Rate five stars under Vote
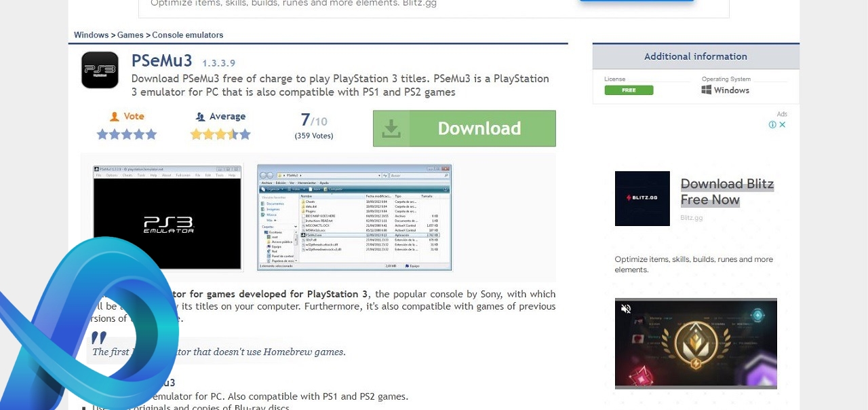Screen dimensions: 868x410 tap(151, 134)
